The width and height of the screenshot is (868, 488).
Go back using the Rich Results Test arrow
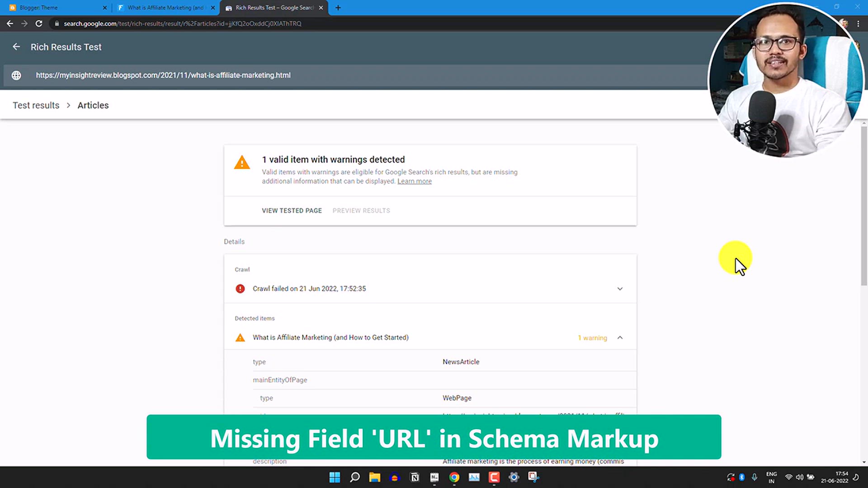tap(16, 47)
